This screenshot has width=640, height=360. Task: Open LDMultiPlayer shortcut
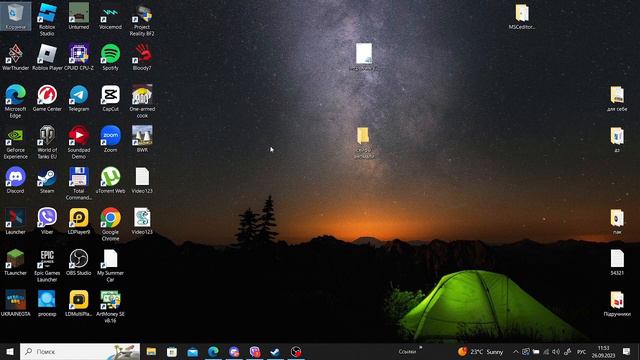coord(79,303)
